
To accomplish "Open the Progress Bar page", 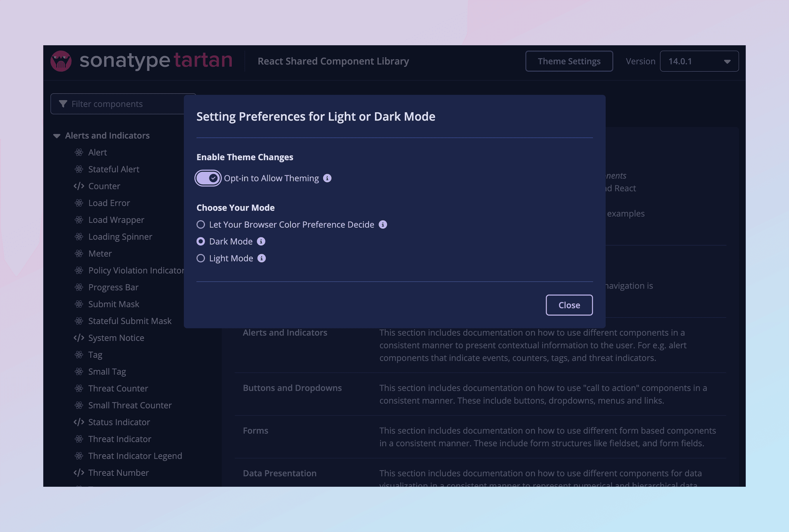I will (x=113, y=287).
